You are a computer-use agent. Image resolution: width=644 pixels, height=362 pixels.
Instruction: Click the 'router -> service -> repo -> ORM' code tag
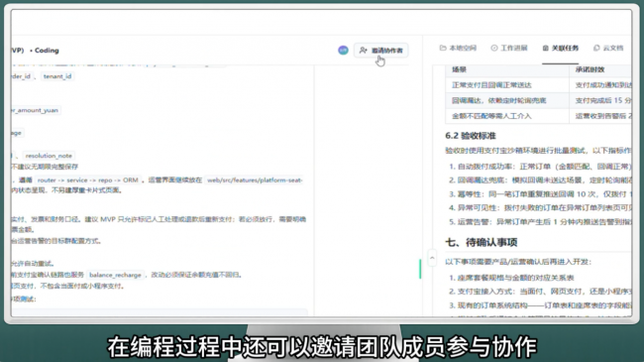coord(88,181)
